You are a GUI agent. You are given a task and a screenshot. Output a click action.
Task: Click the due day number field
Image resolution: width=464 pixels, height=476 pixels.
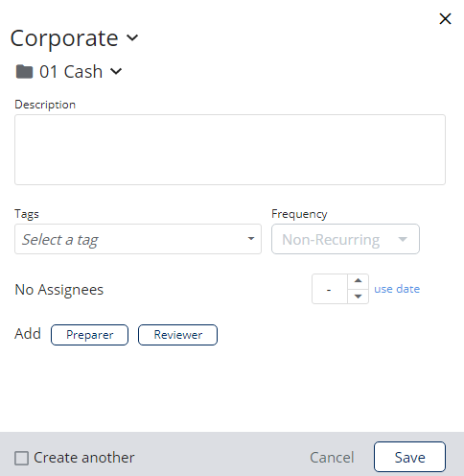tap(330, 289)
